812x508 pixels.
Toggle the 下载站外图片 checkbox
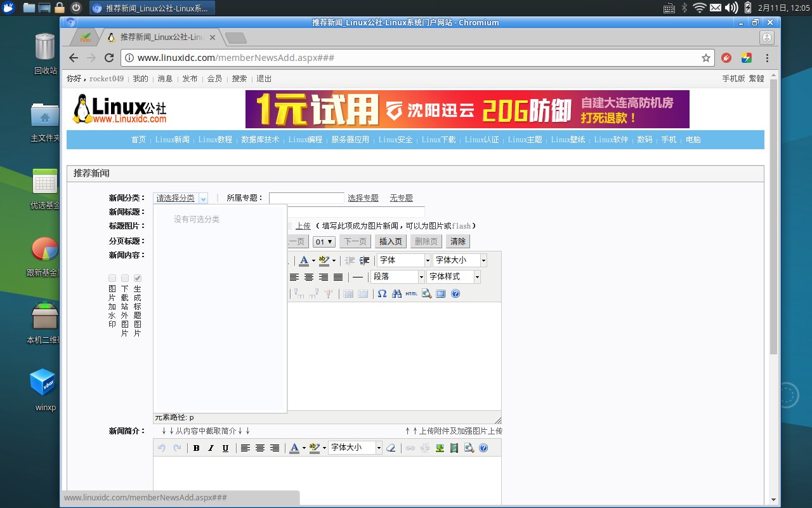(x=125, y=278)
